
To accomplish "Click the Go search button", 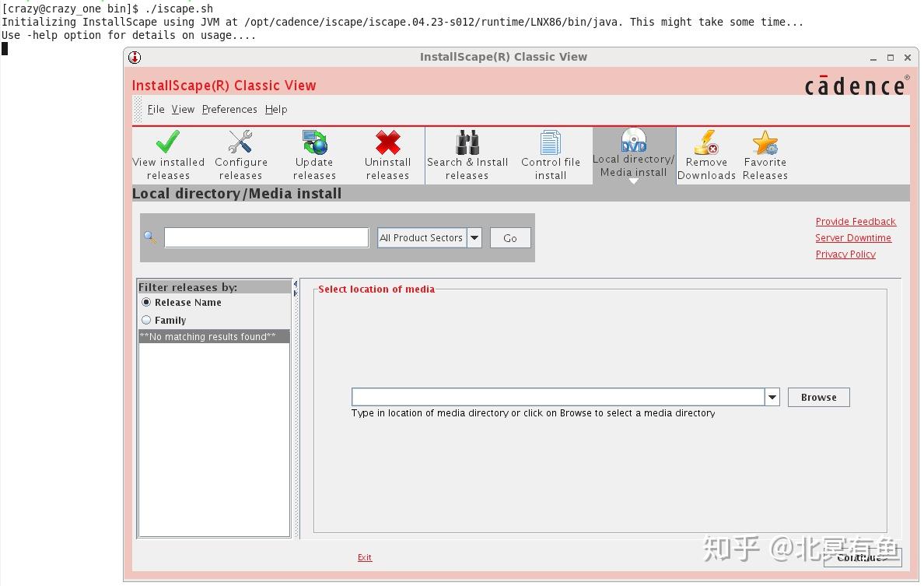I will pos(510,237).
